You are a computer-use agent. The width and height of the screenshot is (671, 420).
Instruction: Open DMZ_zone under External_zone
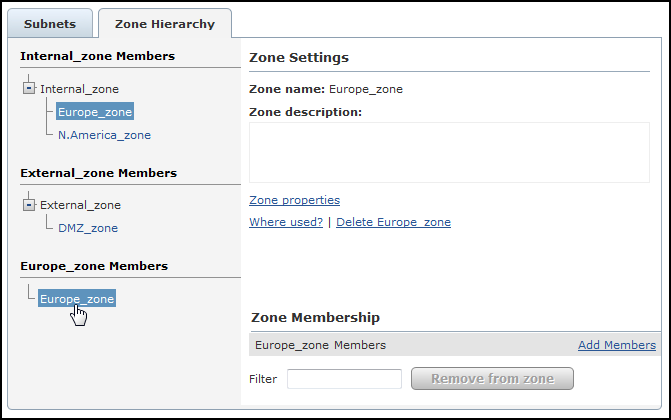point(88,228)
